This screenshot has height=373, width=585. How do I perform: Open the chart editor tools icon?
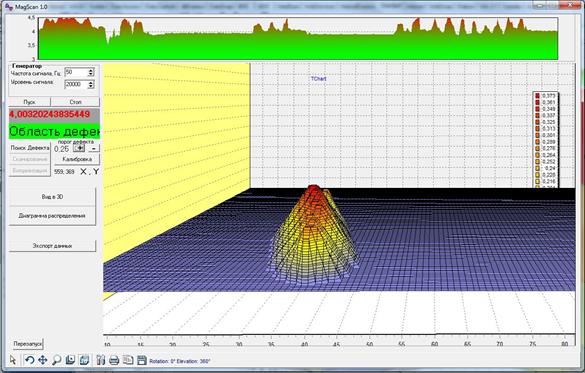coord(100,360)
